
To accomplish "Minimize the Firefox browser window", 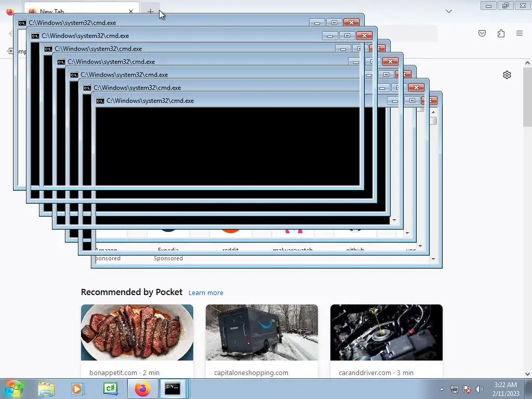I will [x=488, y=5].
